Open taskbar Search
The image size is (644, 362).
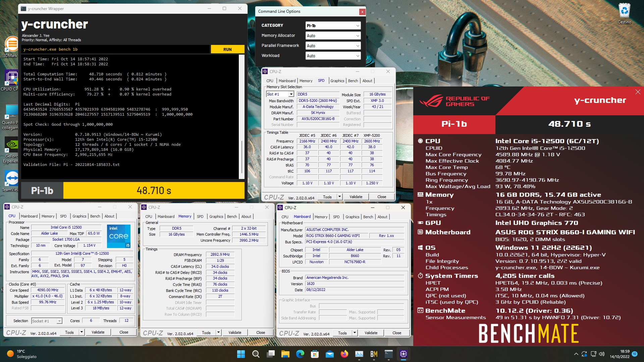[x=256, y=354]
